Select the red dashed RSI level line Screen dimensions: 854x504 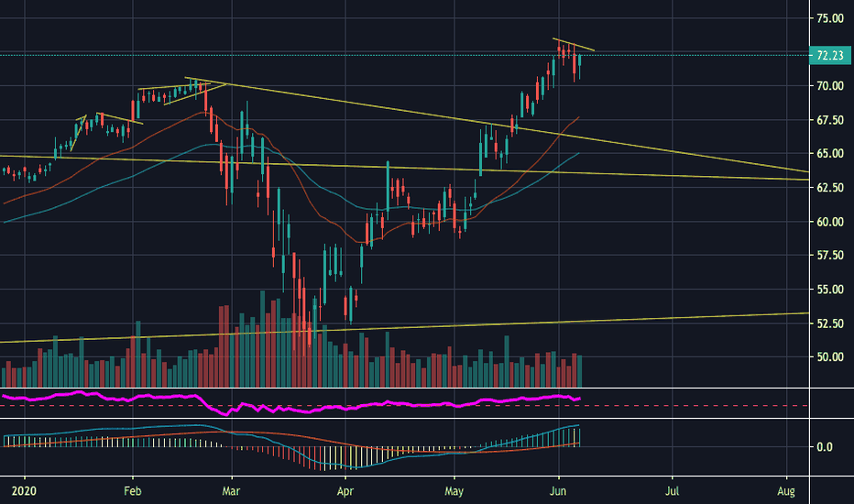(x=404, y=406)
